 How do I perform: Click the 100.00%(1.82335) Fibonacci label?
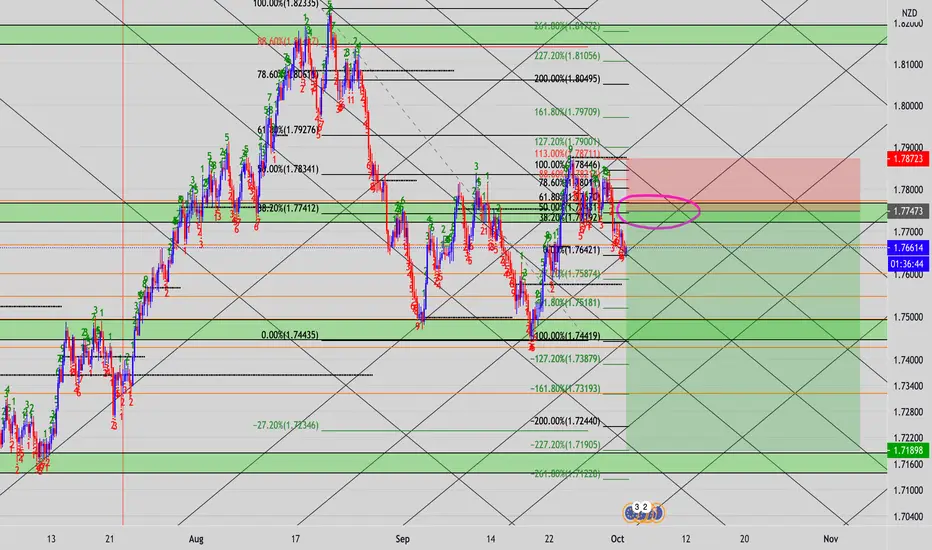pos(286,4)
